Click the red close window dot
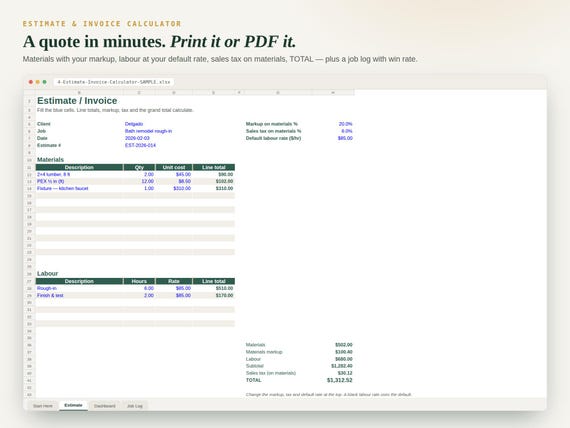The width and height of the screenshot is (570, 428). pos(31,82)
